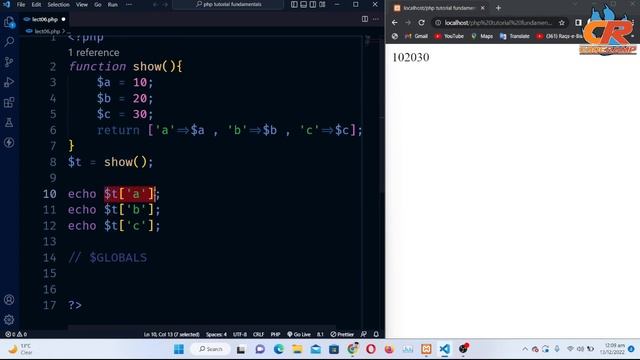The image size is (640, 360).
Task: Open XAMPP from the taskbar
Action: 426,349
